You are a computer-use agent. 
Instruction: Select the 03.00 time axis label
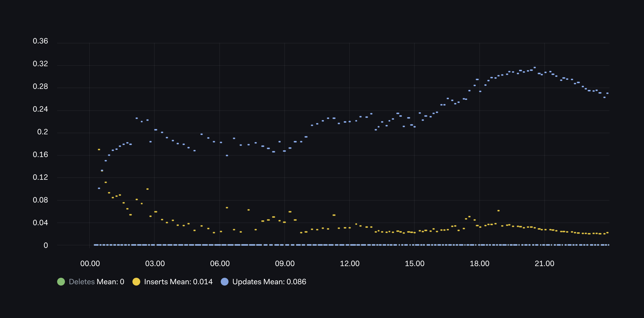[x=155, y=263]
